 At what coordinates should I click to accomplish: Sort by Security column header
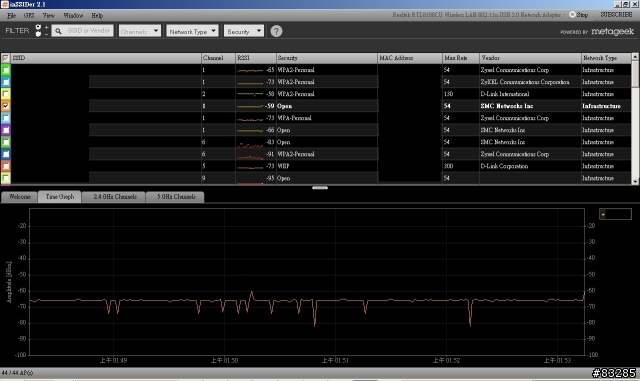pyautogui.click(x=327, y=58)
